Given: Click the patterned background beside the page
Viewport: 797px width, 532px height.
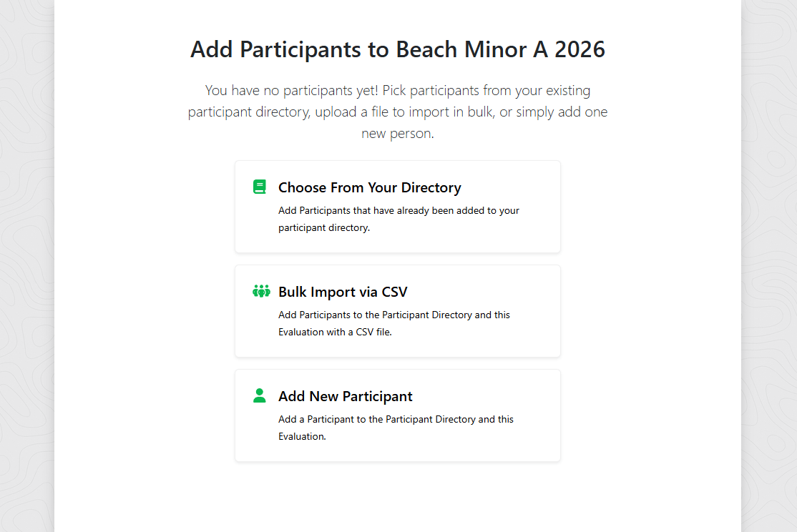Looking at the screenshot, I should tap(27, 266).
